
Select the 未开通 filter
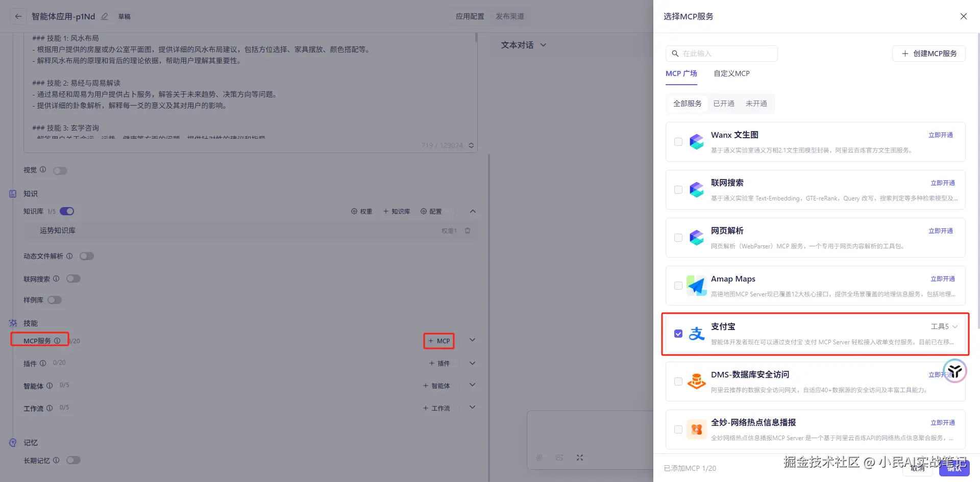756,104
